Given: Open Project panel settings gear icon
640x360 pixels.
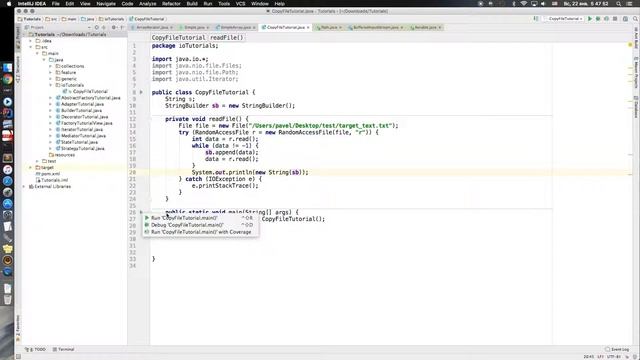Looking at the screenshot, I should pos(114,27).
